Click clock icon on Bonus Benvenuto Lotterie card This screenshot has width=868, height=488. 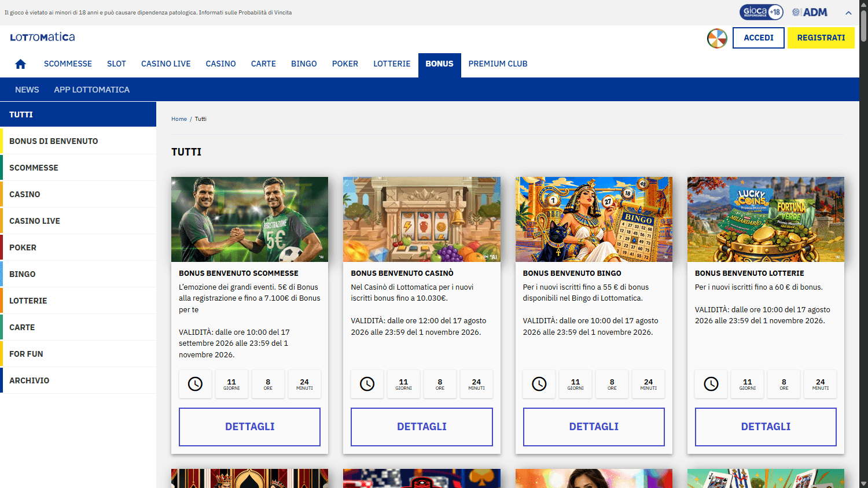click(x=711, y=384)
